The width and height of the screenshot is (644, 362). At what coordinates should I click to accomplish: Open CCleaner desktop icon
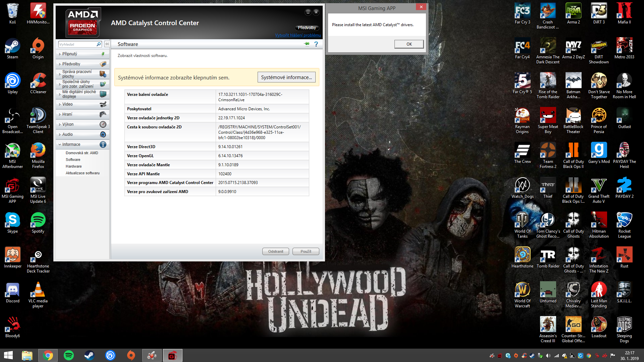(x=38, y=83)
